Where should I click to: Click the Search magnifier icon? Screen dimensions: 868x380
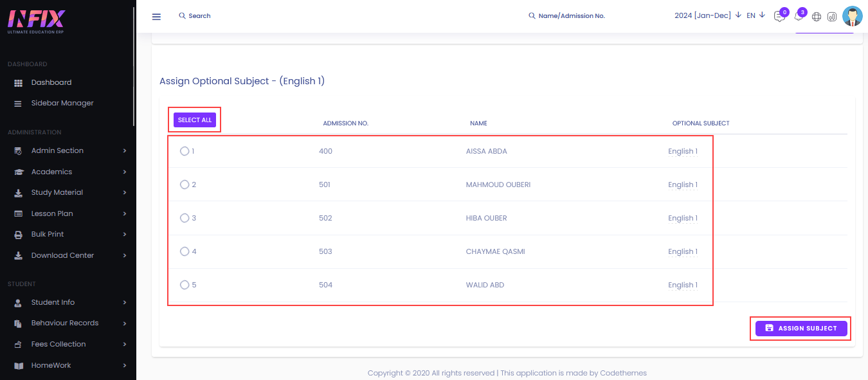tap(182, 15)
